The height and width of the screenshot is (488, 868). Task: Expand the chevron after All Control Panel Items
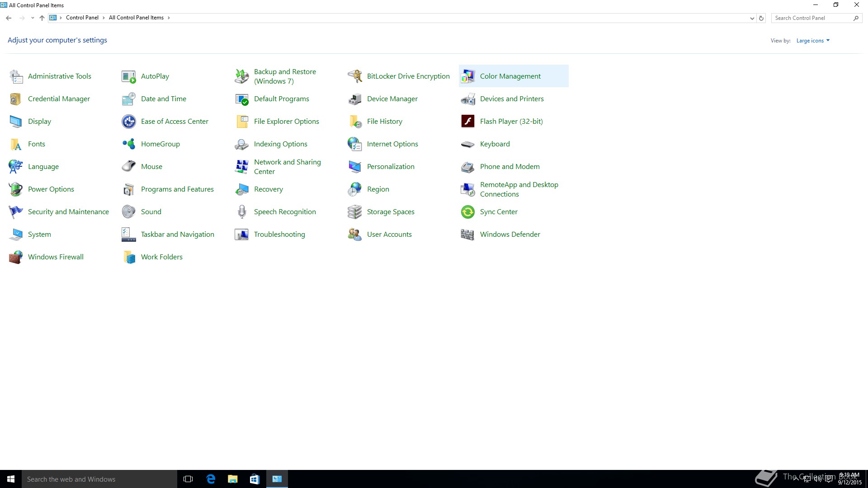[x=169, y=18]
